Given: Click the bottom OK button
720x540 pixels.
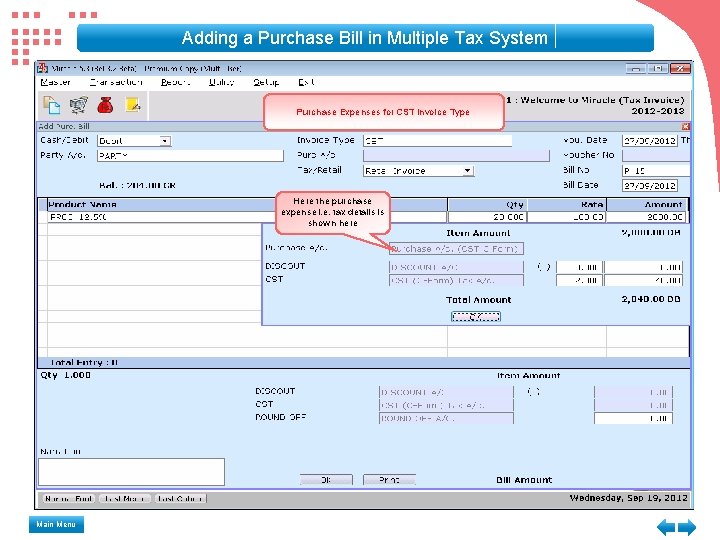Looking at the screenshot, I should pyautogui.click(x=326, y=480).
